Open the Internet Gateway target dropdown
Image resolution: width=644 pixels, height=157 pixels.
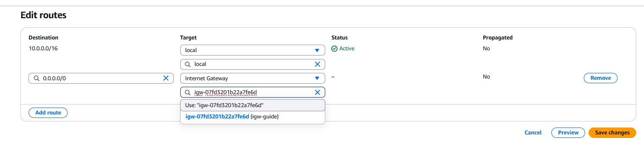[x=252, y=78]
